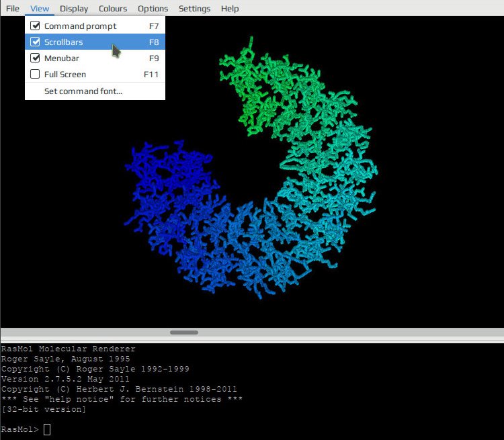The height and width of the screenshot is (440, 504).
Task: Toggle the Command prompt checkbox
Action: tap(35, 26)
